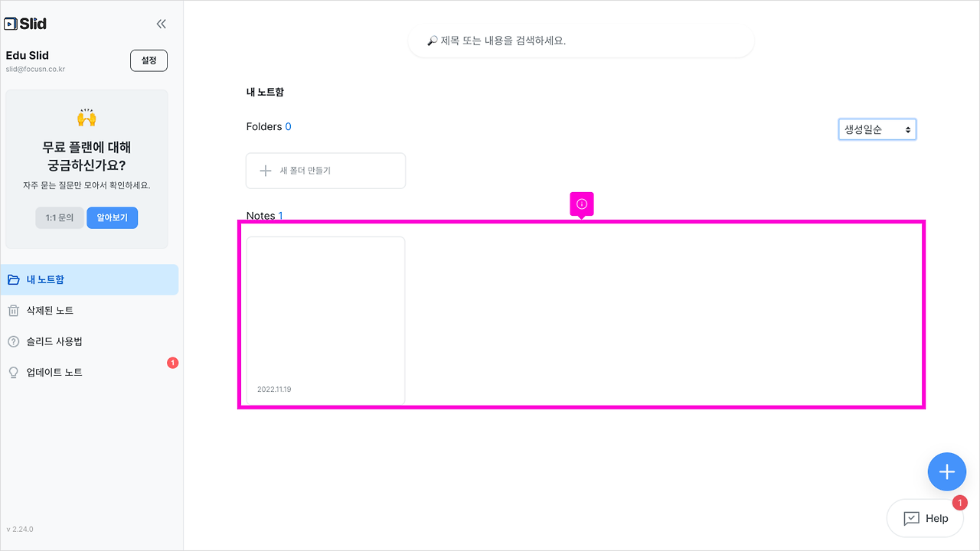Collapse the sidebar with the double chevron
Screen dimensions: 980x551
pos(161,23)
